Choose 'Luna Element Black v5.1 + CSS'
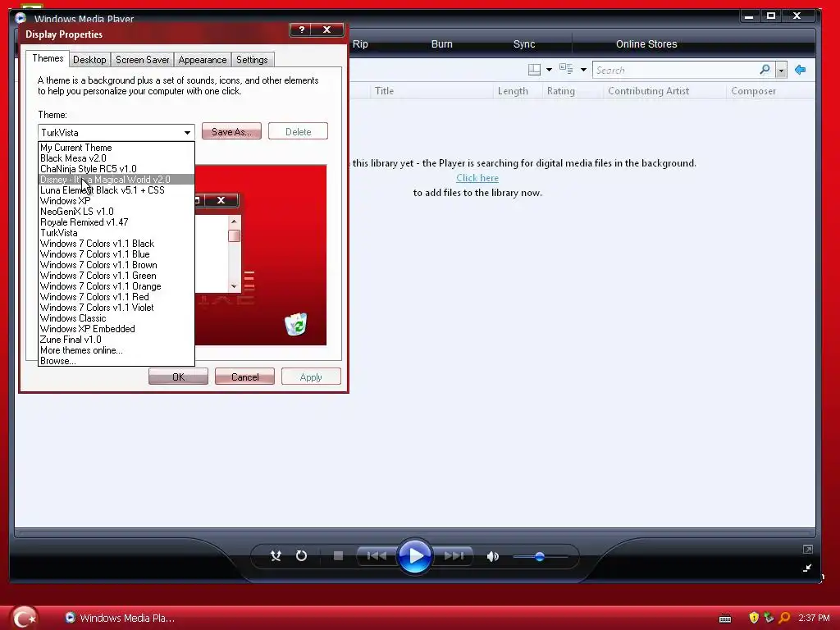The height and width of the screenshot is (630, 840). (116, 190)
